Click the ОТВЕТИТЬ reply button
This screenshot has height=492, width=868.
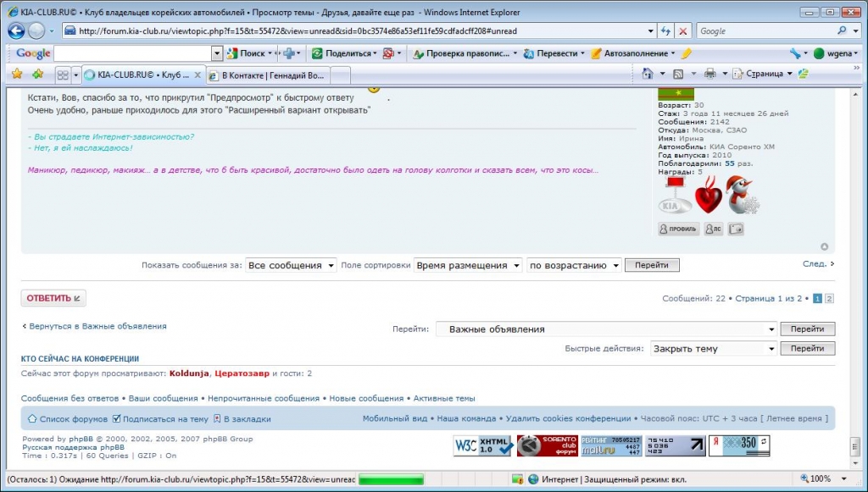[x=53, y=298]
